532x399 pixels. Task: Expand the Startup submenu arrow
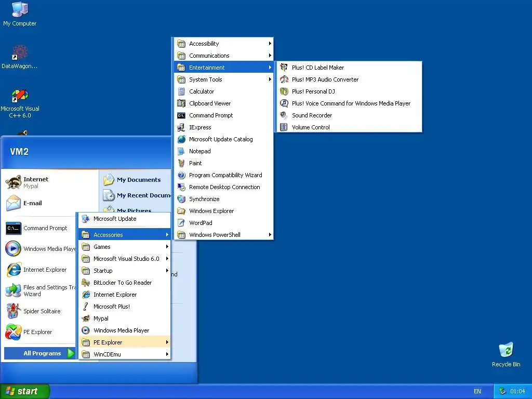tap(167, 270)
